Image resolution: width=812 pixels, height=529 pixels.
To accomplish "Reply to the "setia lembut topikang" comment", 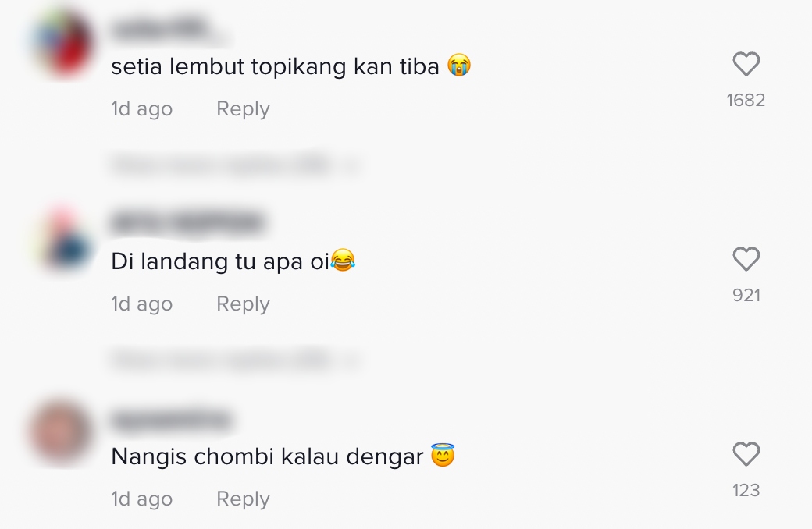I will pos(243,109).
